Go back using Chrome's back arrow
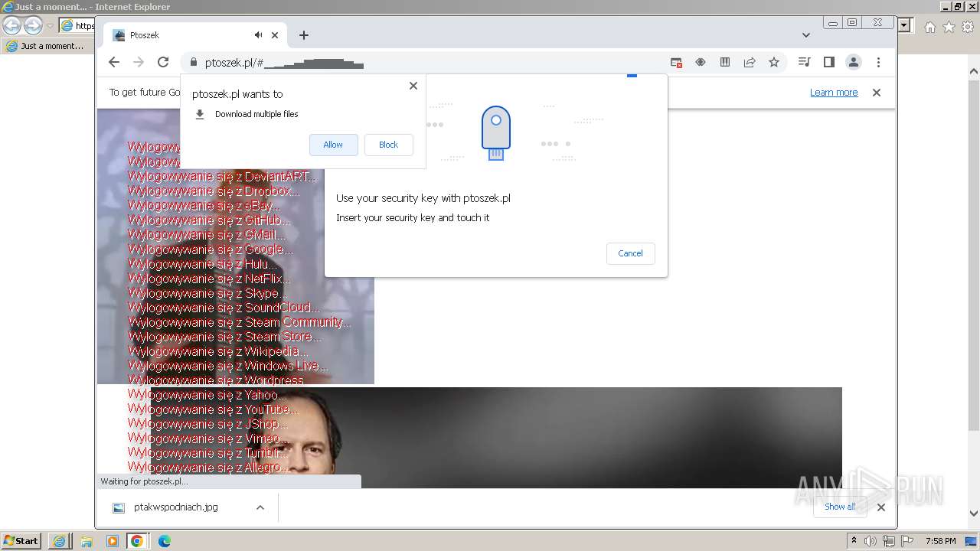980x551 pixels. tap(114, 62)
